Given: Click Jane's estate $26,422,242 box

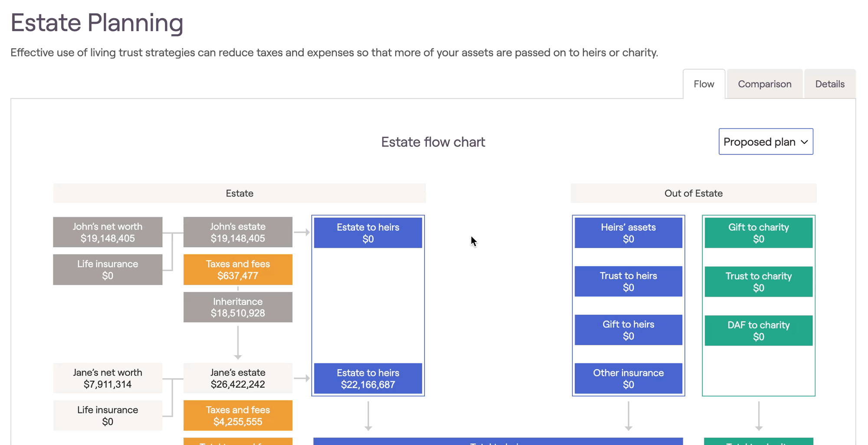Looking at the screenshot, I should coord(238,378).
